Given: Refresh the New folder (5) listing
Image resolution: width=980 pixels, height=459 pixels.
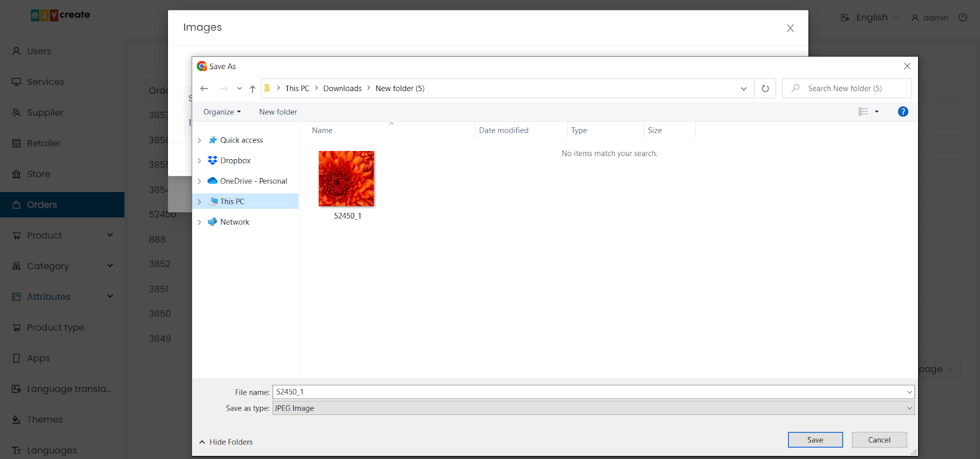Looking at the screenshot, I should point(765,89).
